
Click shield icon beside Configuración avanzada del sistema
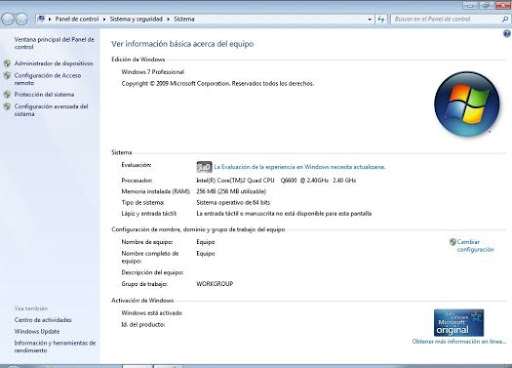[x=7, y=107]
